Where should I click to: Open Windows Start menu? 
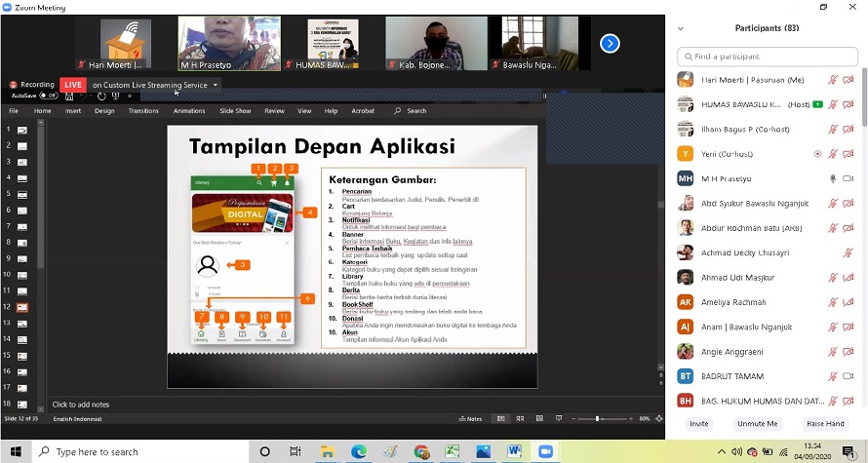click(17, 451)
